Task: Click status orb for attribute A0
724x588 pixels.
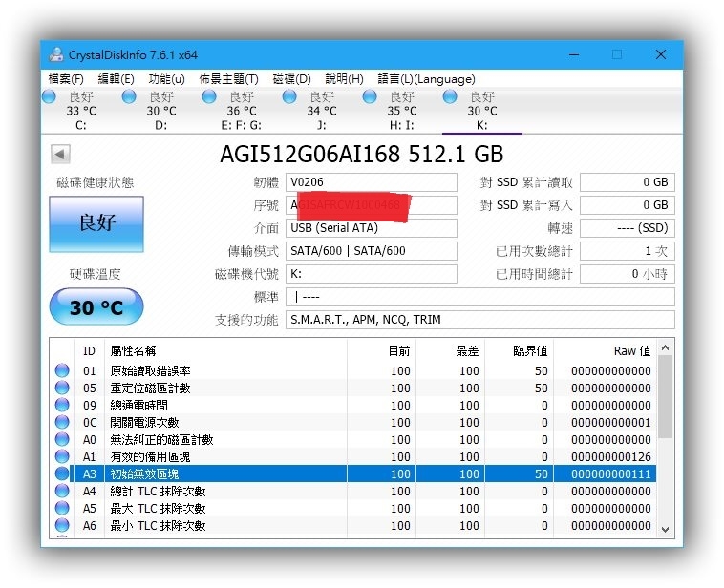Action: pos(62,439)
